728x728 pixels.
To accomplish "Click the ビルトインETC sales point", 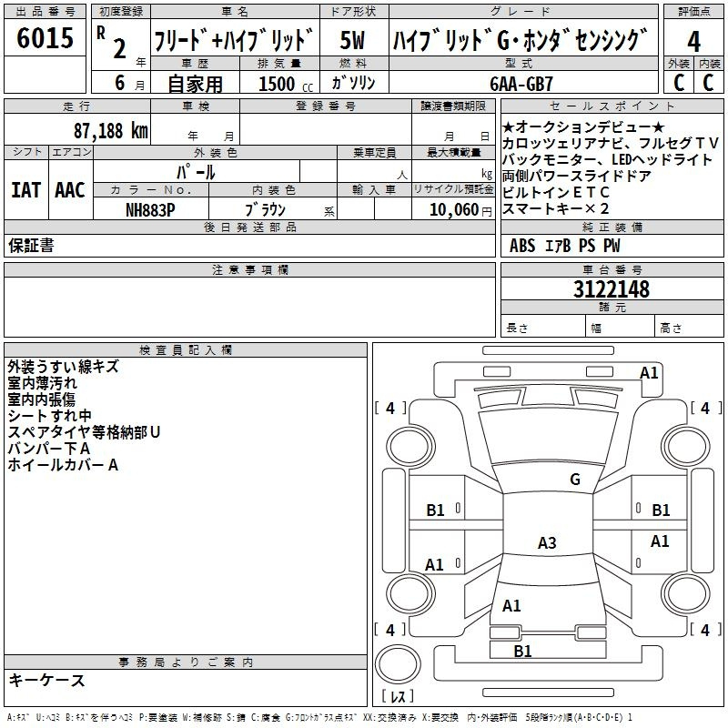I will (x=556, y=192).
